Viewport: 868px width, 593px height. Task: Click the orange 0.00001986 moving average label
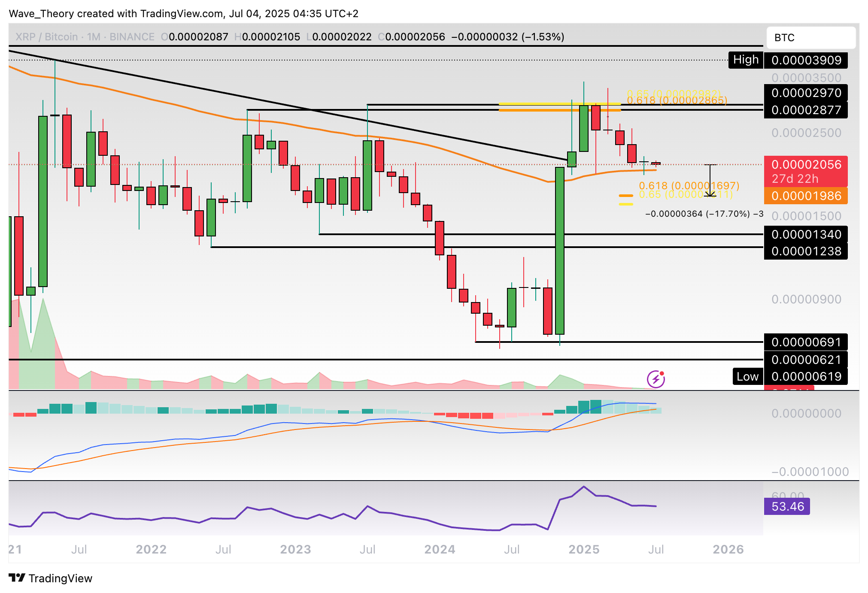pyautogui.click(x=806, y=196)
